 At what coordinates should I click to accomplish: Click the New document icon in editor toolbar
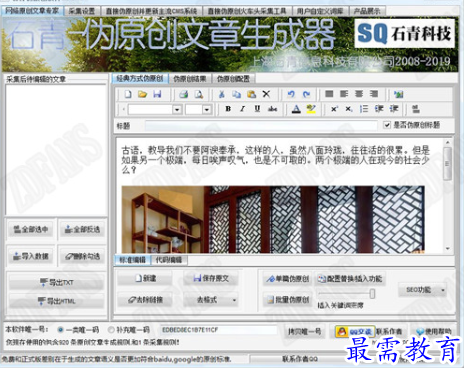[x=128, y=94]
